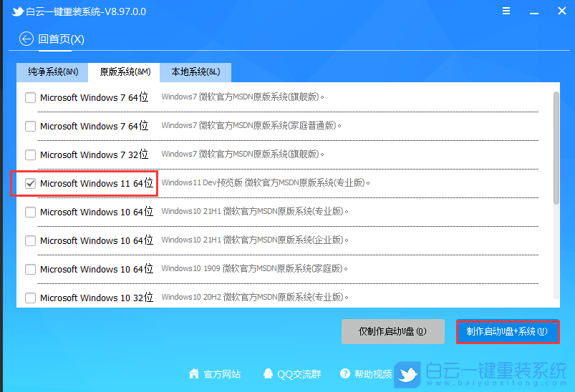Click description 'Windows11 Dev预览版 微软官方MSDN原版系统(专业版)'
Image resolution: width=575 pixels, height=392 pixels.
tap(266, 182)
